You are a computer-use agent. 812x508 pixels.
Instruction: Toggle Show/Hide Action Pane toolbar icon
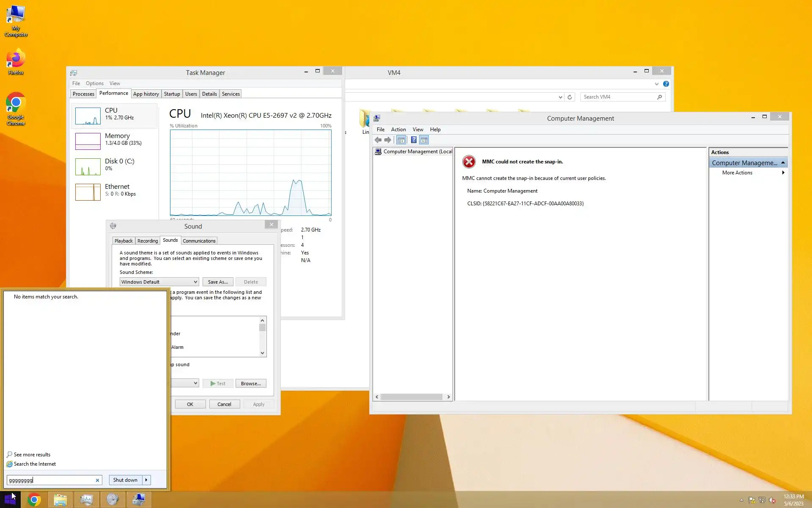424,140
